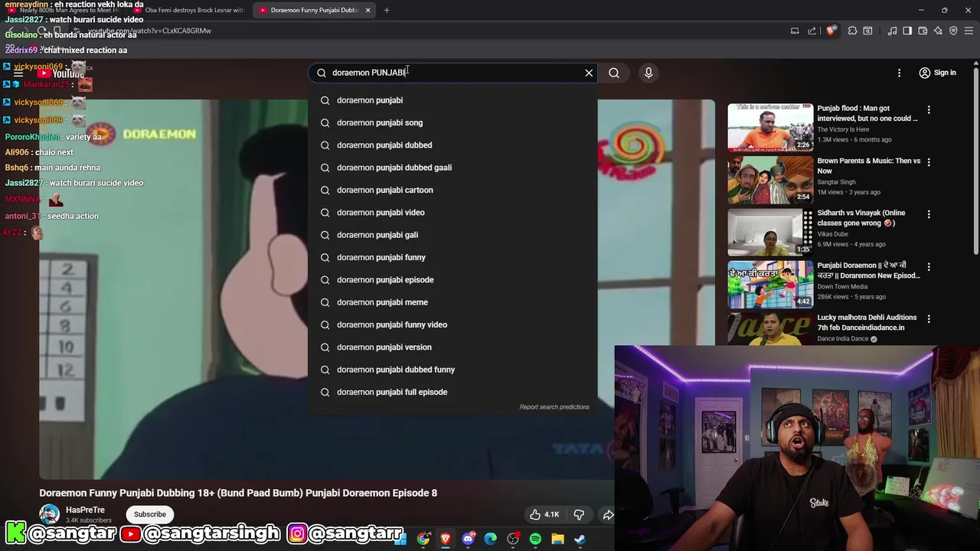
Task: Open a new browser tab
Action: coord(387,10)
